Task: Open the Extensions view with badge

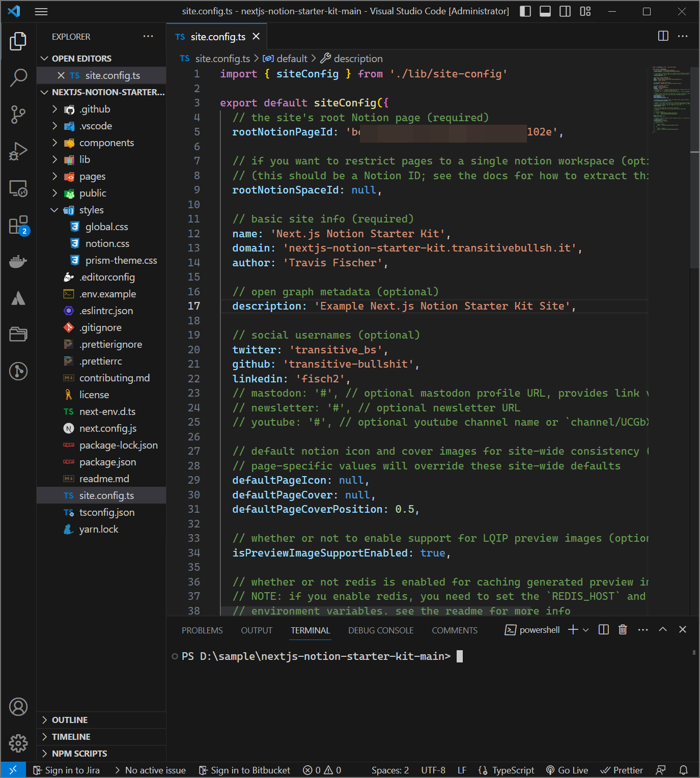Action: click(x=18, y=225)
